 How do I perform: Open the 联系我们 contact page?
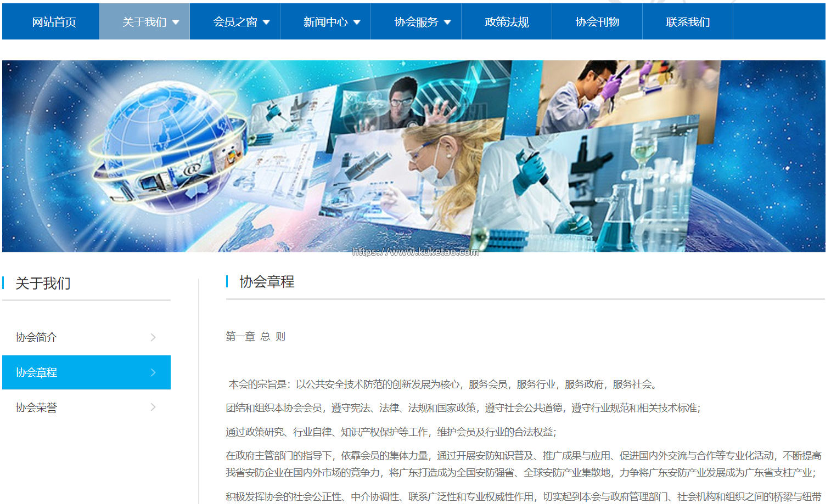pyautogui.click(x=688, y=22)
